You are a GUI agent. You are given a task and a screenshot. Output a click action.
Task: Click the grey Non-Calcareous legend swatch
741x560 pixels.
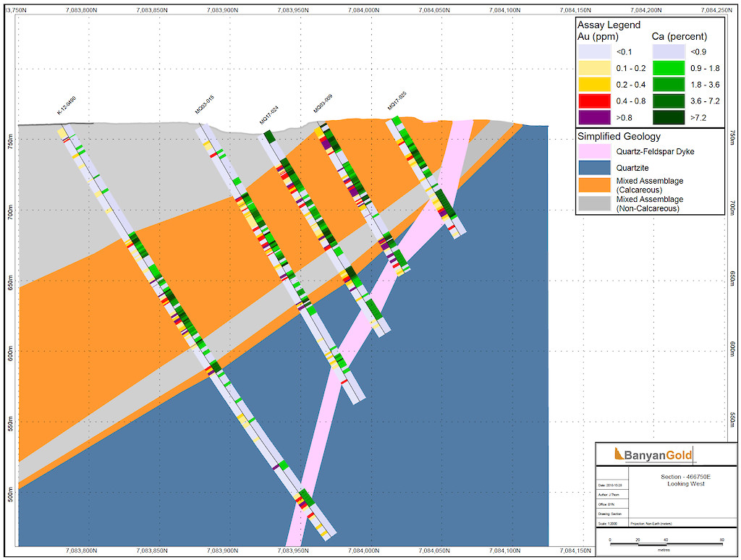tap(594, 203)
